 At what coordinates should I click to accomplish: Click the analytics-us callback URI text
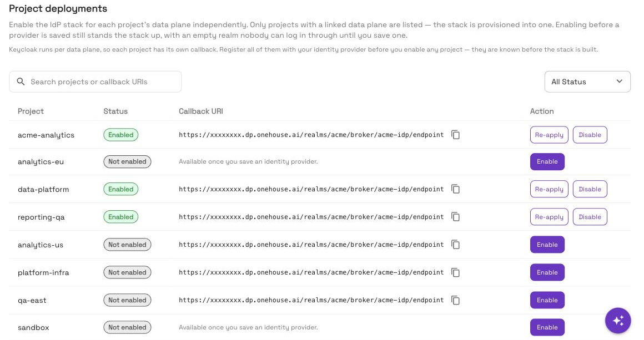[311, 245]
